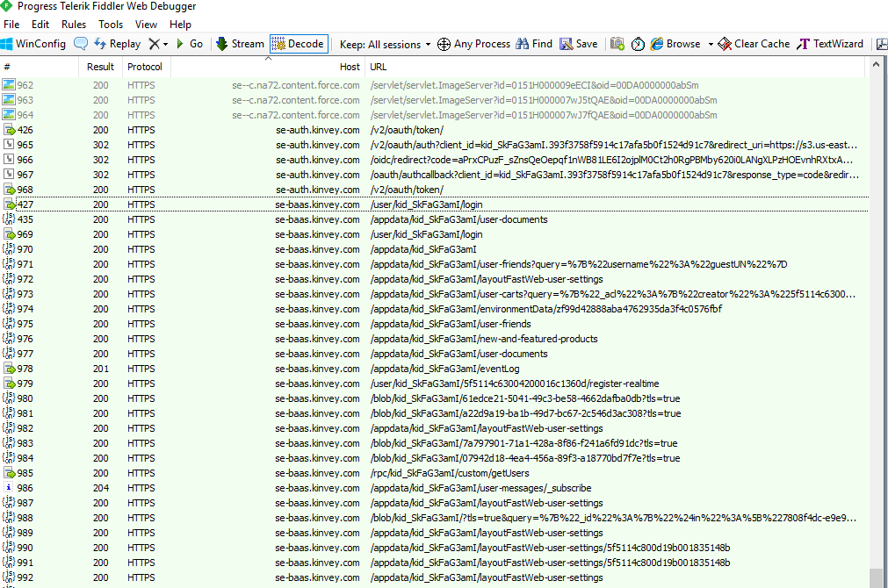Click host se--c.na72.content.force.com in session 963
This screenshot has height=588, width=888.
[296, 99]
